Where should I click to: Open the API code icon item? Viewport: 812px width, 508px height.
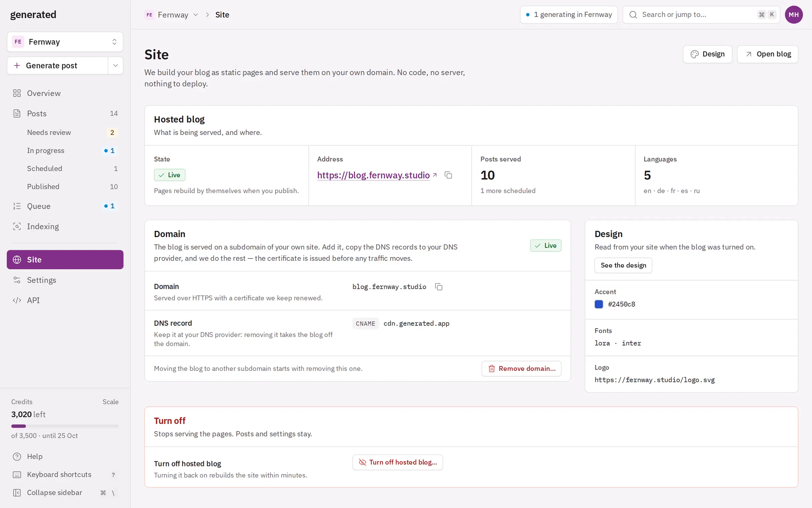click(x=17, y=300)
